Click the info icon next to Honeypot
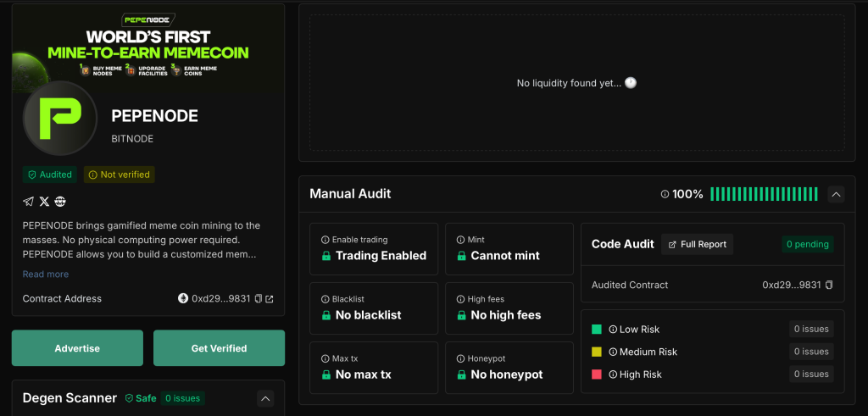Image resolution: width=868 pixels, height=416 pixels. 461,358
